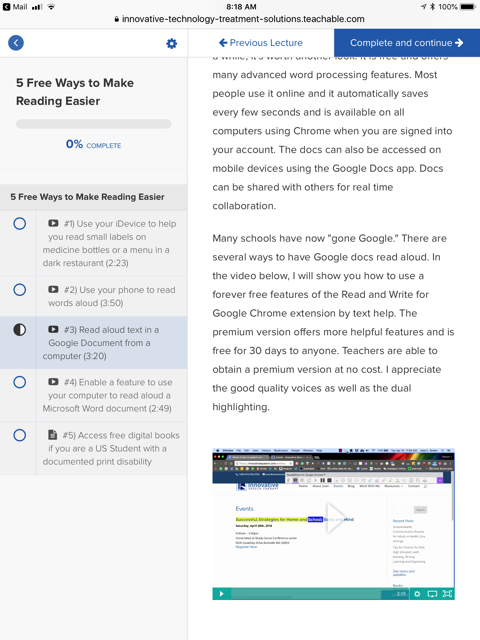Tap the video AirPlay screen icon
This screenshot has width=480, height=640.
click(x=432, y=594)
